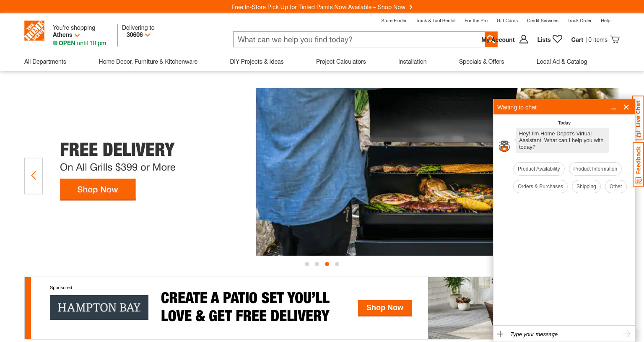Select the first carousel dot
Viewport: 644px width, 342px height.
pyautogui.click(x=307, y=264)
